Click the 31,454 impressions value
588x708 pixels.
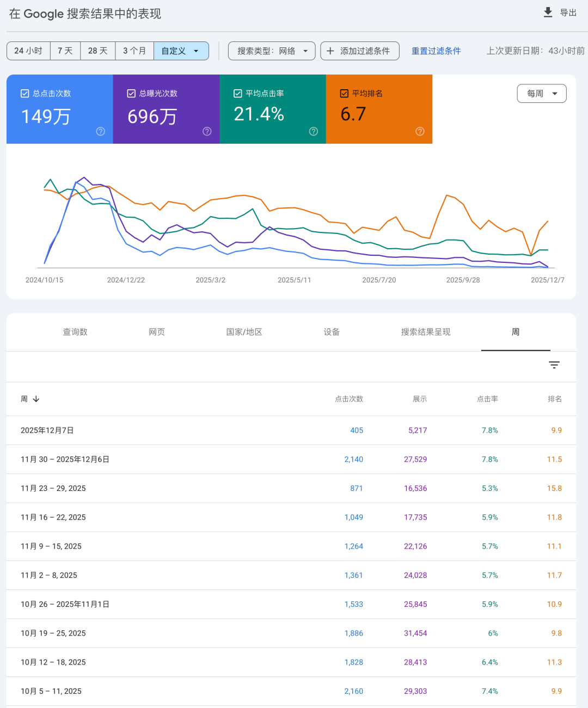click(x=415, y=633)
